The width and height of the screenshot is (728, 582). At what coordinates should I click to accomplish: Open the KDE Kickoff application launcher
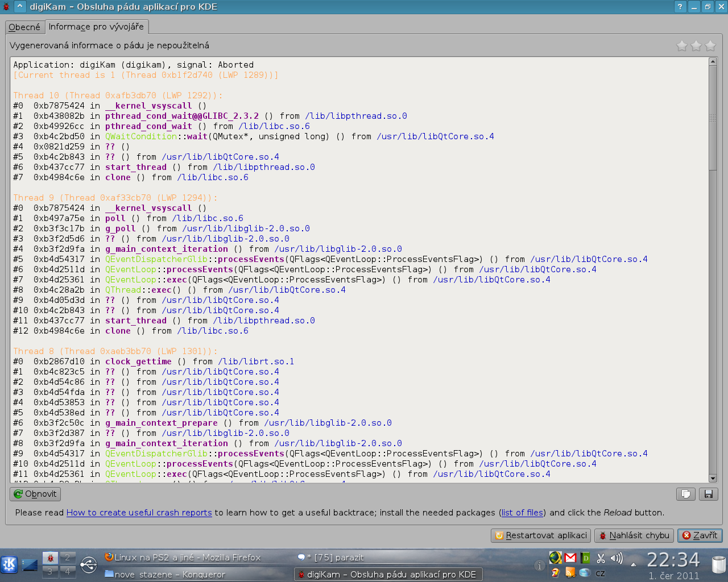(9, 564)
